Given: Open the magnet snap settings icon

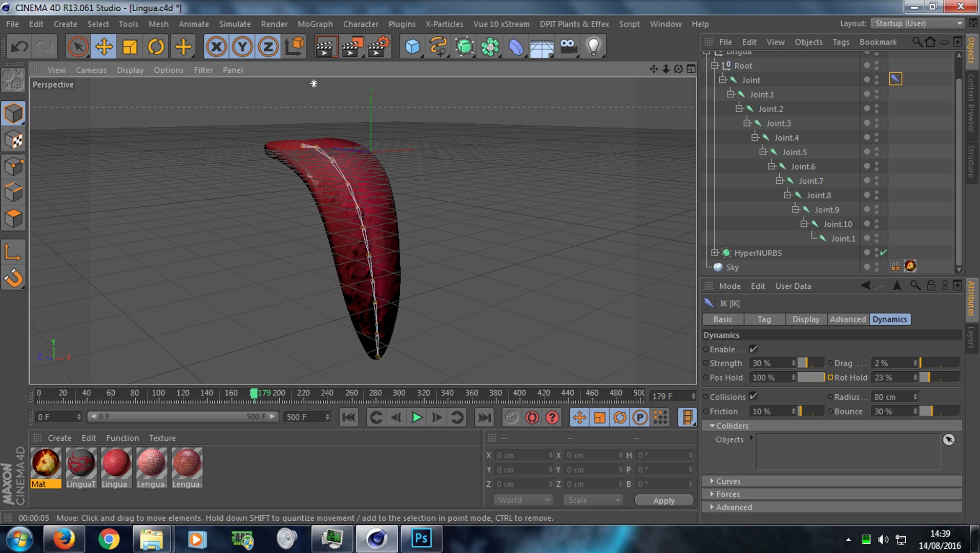Looking at the screenshot, I should coord(13,278).
